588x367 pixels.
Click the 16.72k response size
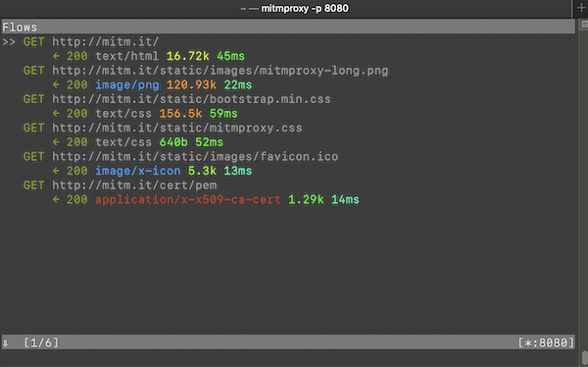(188, 56)
